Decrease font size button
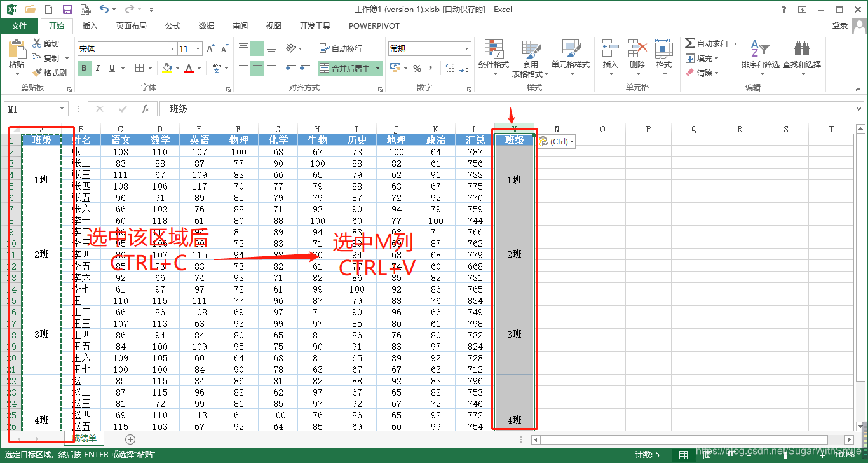Image resolution: width=868 pixels, height=463 pixels. click(x=225, y=48)
